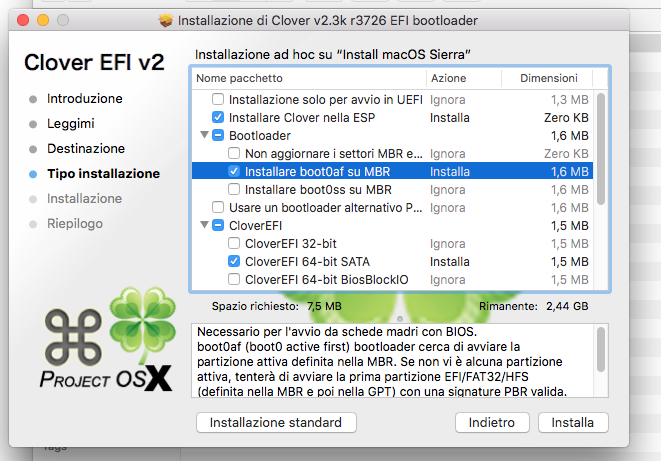Click the Spazio richiesto 7,5 MB value
The width and height of the screenshot is (661, 461).
324,306
